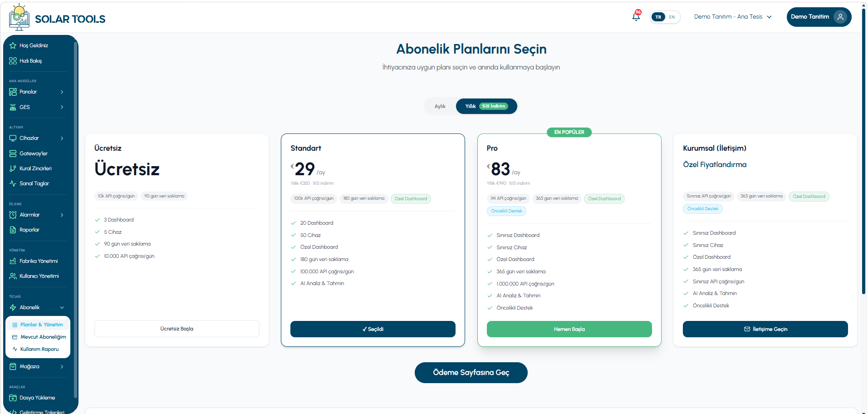
Task: Open the notifications bell icon
Action: click(636, 17)
